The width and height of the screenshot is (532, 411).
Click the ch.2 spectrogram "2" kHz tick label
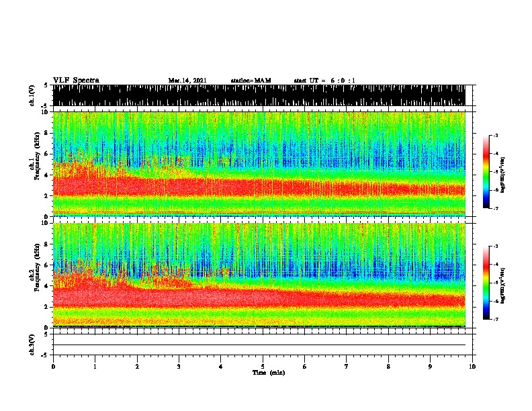tap(47, 307)
